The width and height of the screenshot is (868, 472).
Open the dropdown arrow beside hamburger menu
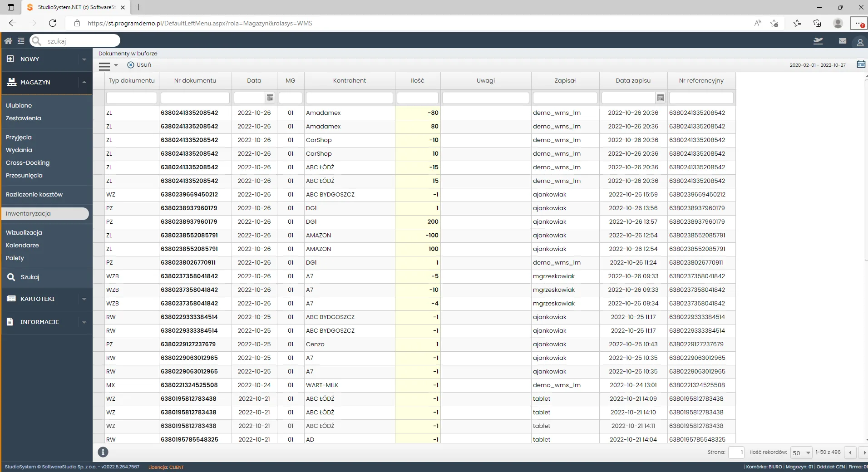(116, 65)
